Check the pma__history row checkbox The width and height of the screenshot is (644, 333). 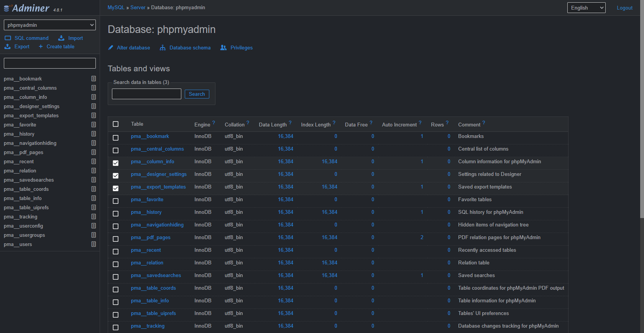(x=116, y=213)
